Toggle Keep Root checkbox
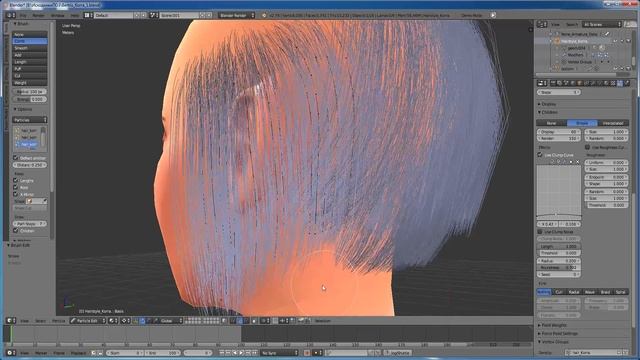 coord(16,187)
